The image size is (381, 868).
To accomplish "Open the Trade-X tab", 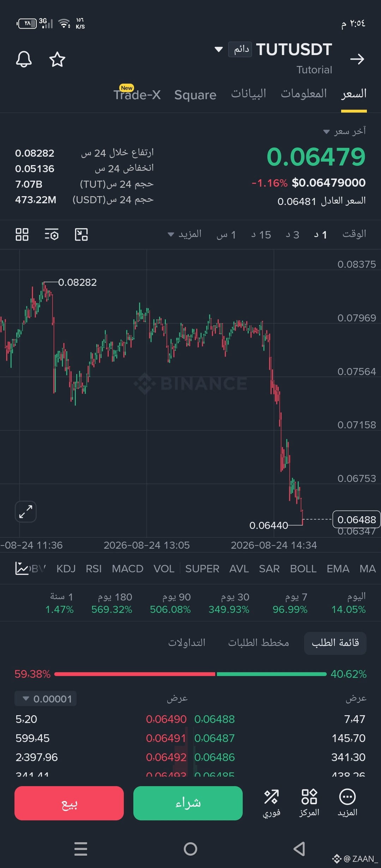I will tap(137, 94).
